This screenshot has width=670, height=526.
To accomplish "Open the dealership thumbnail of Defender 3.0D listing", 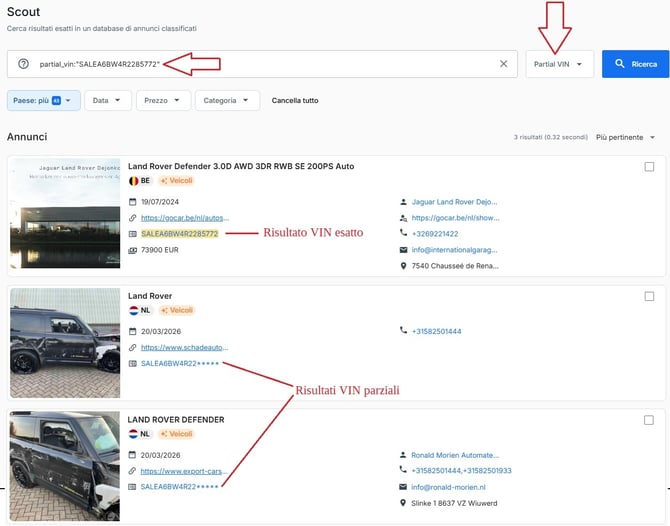I will click(65, 214).
